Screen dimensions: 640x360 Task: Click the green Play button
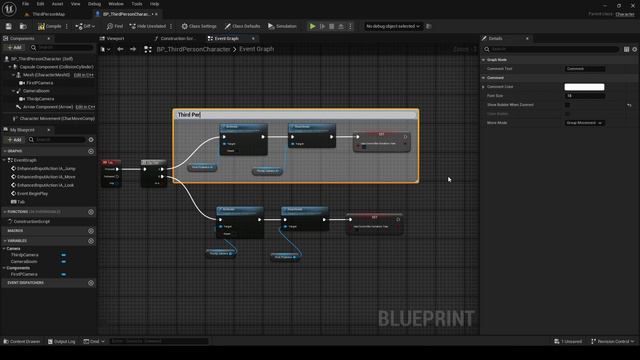click(313, 26)
